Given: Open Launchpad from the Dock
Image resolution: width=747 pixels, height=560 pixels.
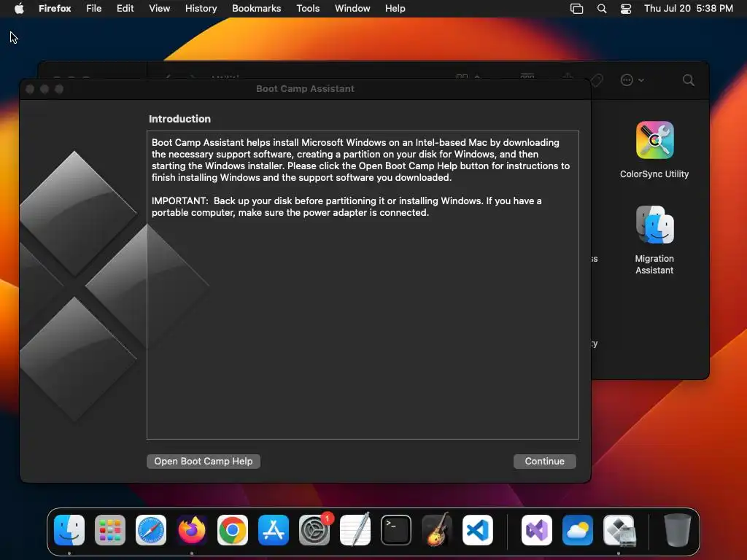Looking at the screenshot, I should coord(110,530).
